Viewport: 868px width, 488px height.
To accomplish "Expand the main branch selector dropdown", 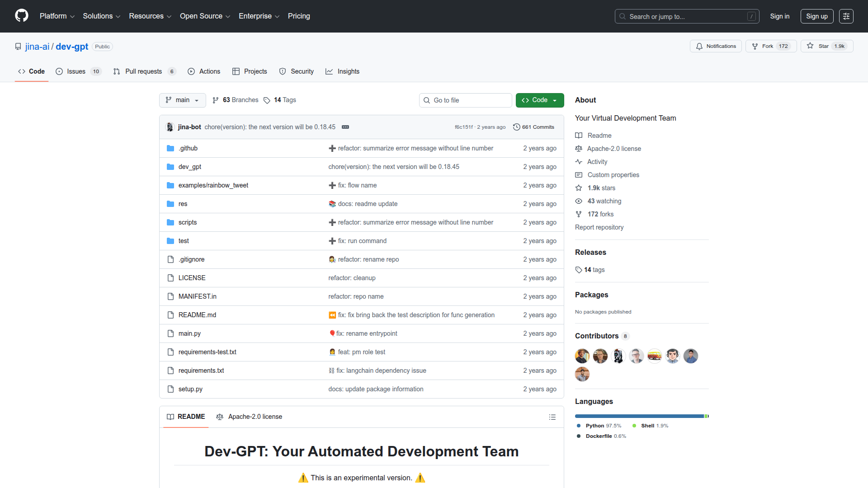I will click(182, 100).
